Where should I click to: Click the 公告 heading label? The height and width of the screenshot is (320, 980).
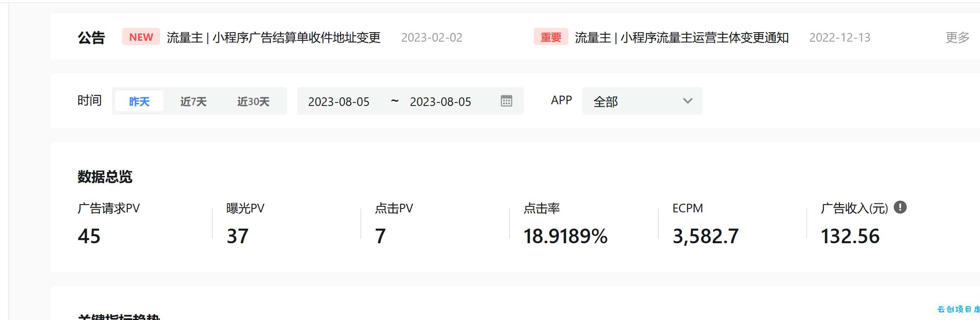pyautogui.click(x=91, y=38)
